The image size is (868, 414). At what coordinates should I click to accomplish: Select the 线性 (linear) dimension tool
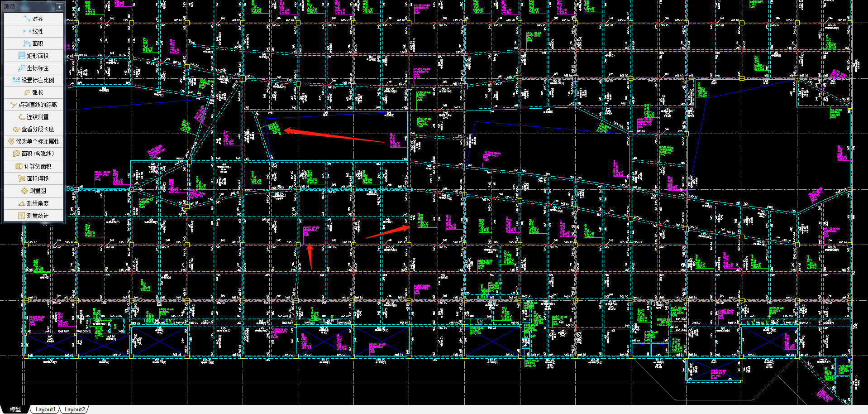point(33,31)
